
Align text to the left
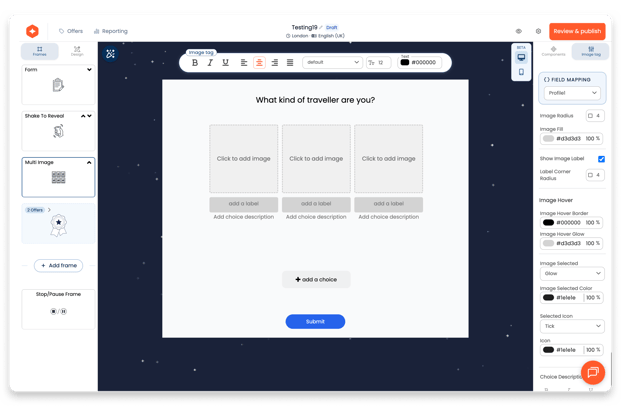(244, 63)
